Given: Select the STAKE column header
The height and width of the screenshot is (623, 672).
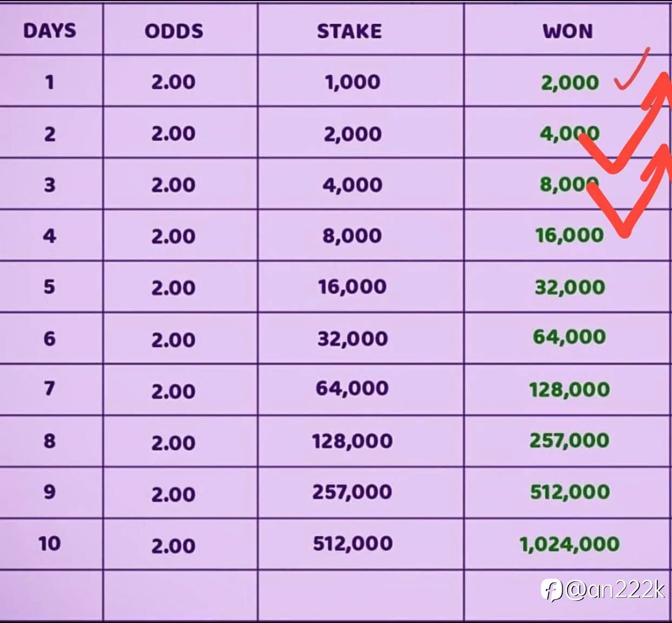Looking at the screenshot, I should click(350, 31).
